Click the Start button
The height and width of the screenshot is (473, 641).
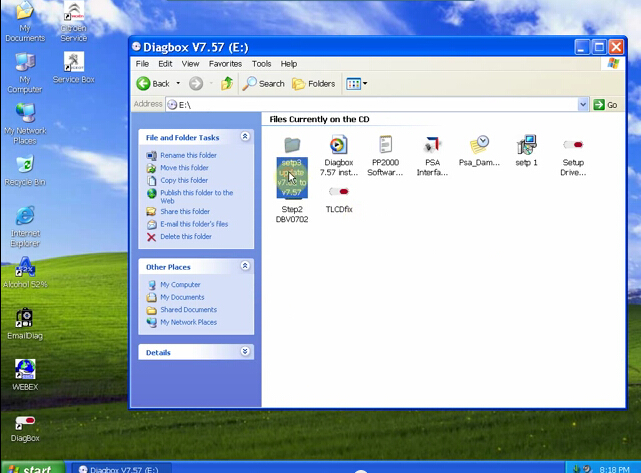click(33, 467)
